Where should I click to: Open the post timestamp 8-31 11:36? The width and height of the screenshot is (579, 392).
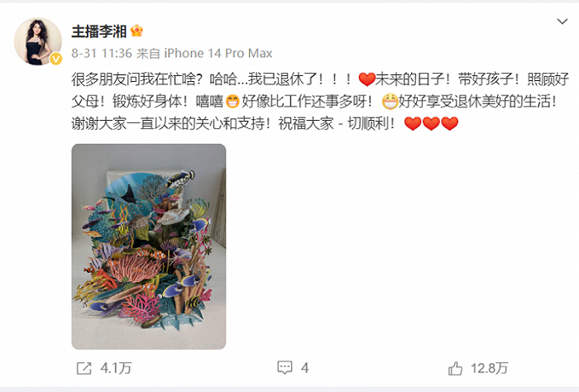point(102,54)
